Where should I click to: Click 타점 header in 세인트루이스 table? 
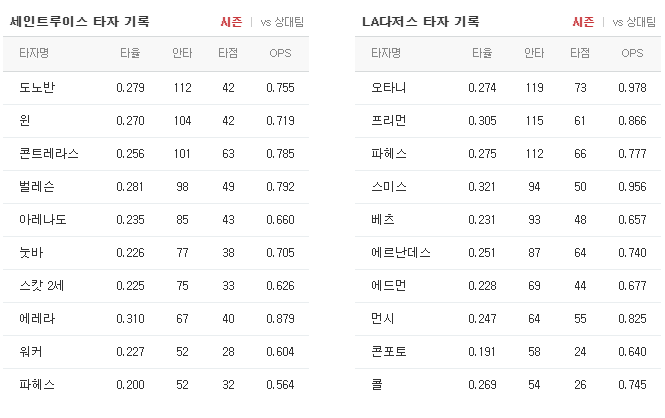coord(228,53)
